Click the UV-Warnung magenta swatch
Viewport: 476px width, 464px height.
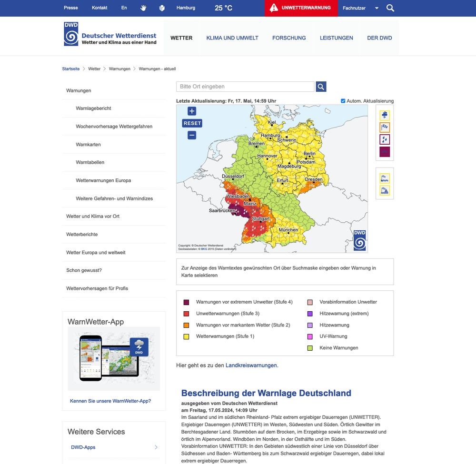(310, 336)
